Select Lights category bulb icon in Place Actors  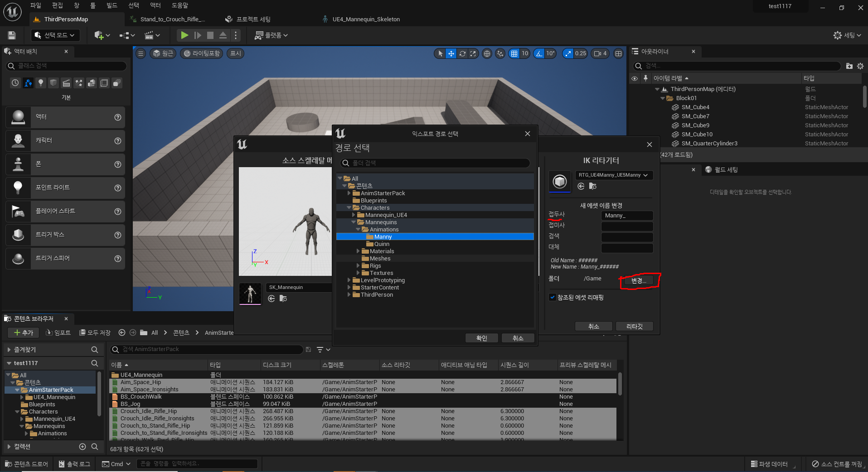(41, 83)
